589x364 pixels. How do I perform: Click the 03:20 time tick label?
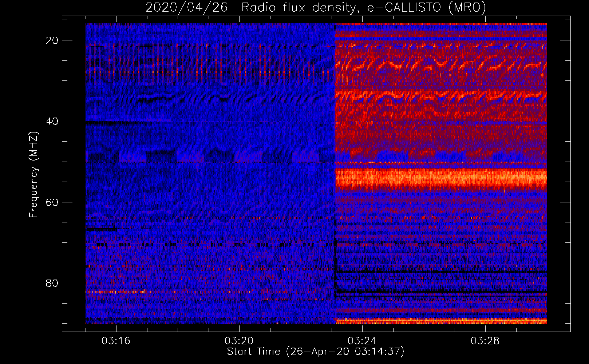tap(239, 341)
